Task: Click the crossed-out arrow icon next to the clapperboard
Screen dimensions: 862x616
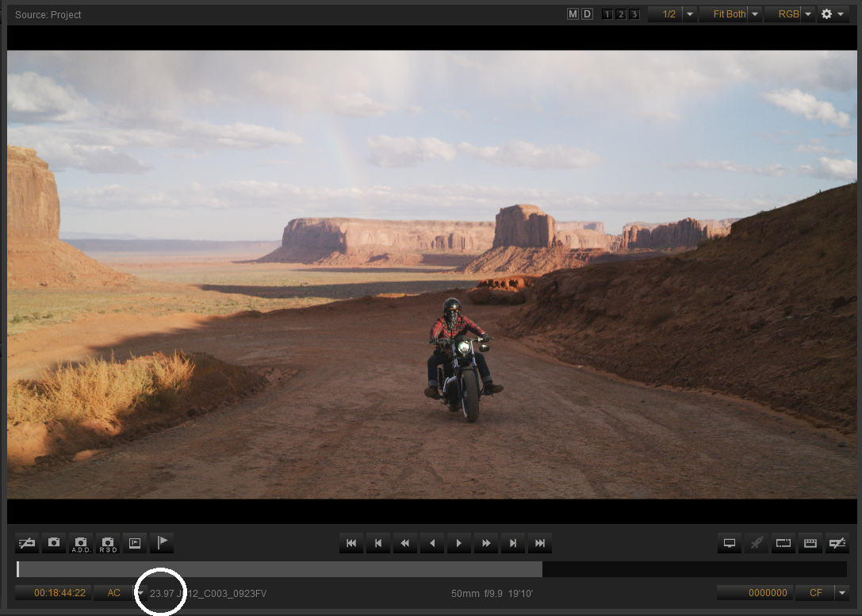Action: click(837, 543)
